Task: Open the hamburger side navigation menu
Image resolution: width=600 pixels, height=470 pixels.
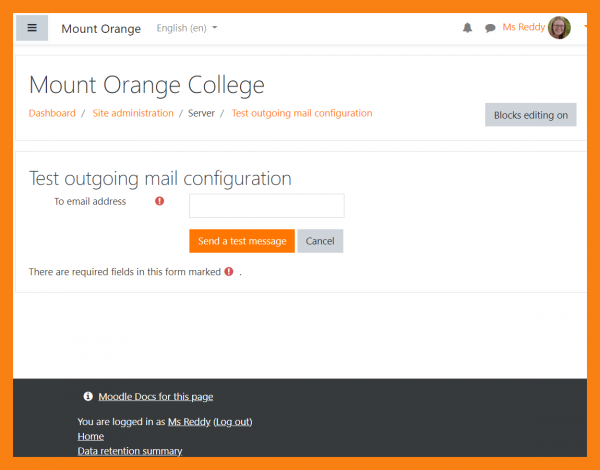Action: click(32, 28)
